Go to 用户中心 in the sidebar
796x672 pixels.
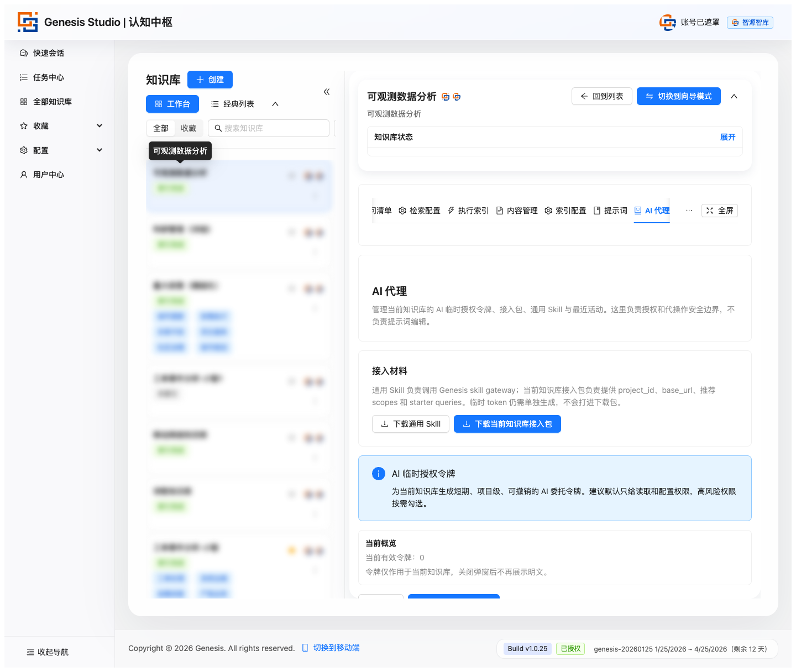tap(49, 175)
